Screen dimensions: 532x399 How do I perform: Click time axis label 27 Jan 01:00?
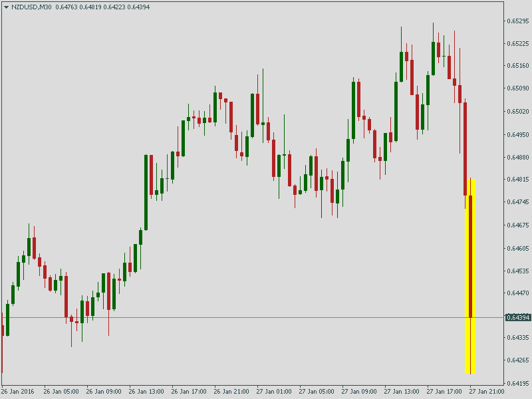274,392
